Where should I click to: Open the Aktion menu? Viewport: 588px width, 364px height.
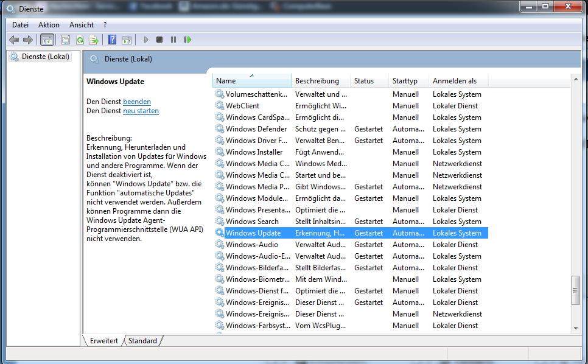coord(49,25)
